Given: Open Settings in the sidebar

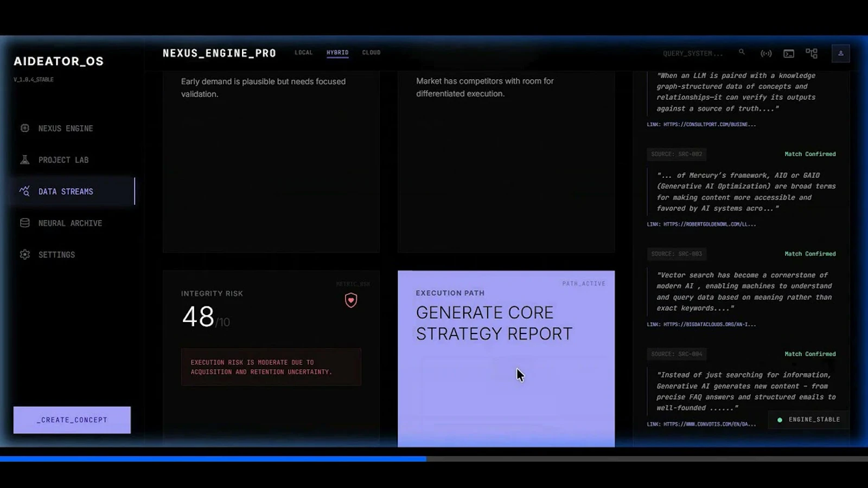Looking at the screenshot, I should [x=56, y=254].
